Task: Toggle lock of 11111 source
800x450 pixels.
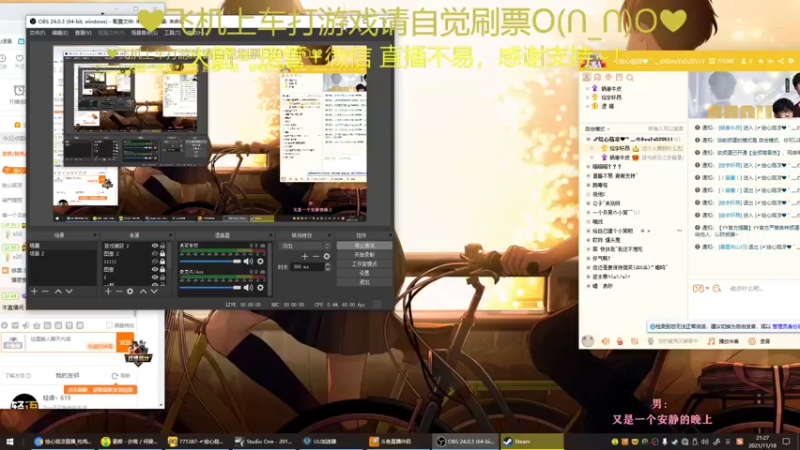Action: pyautogui.click(x=163, y=261)
